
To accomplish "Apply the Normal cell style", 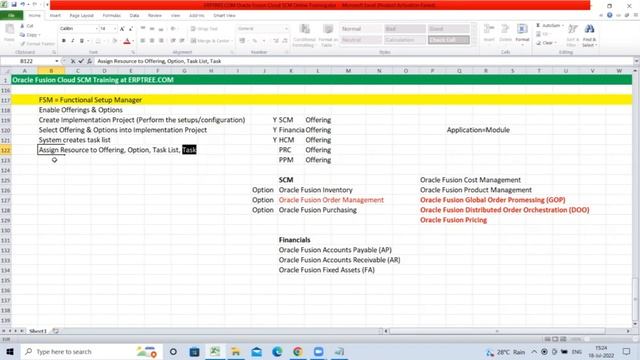I will pyautogui.click(x=361, y=29).
